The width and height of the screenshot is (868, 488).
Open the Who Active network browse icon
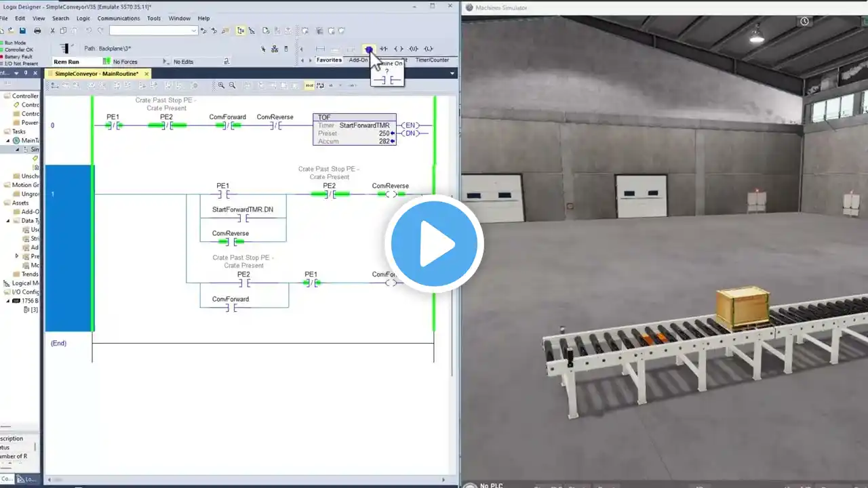click(x=275, y=49)
